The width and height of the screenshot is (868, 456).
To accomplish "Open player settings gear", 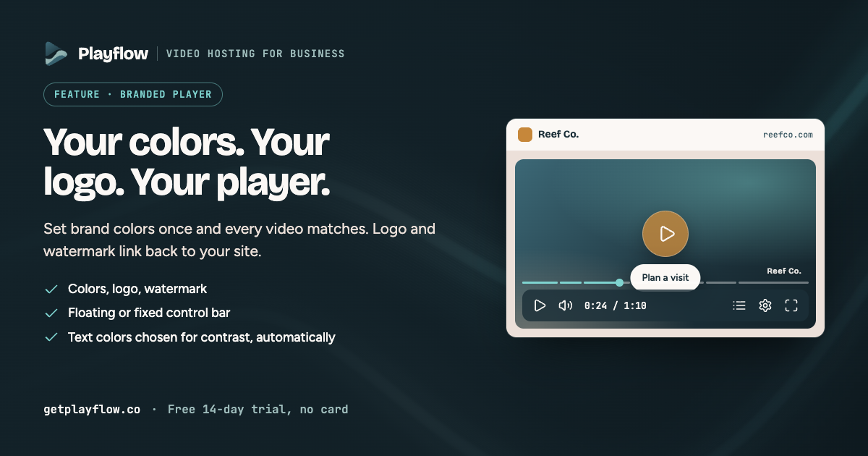I will [765, 305].
